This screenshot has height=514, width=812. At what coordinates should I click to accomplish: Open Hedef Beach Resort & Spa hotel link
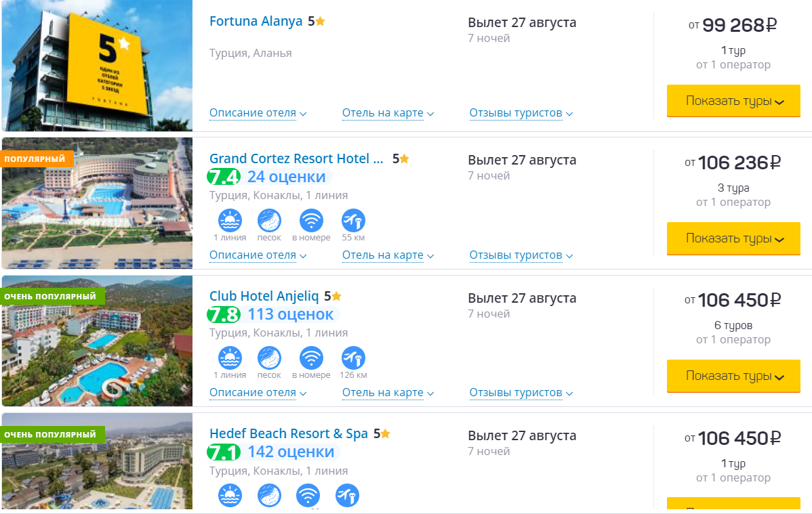click(x=288, y=433)
